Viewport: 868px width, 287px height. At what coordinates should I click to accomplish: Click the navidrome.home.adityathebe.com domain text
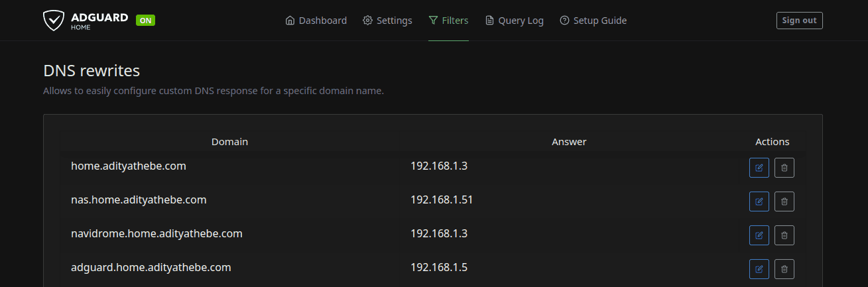pyautogui.click(x=156, y=233)
